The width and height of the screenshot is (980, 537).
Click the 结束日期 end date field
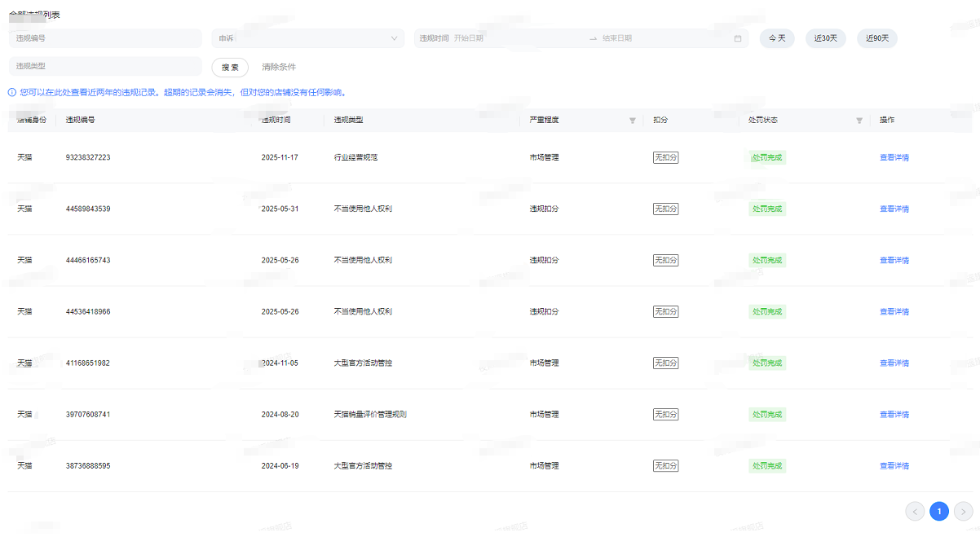[660, 38]
